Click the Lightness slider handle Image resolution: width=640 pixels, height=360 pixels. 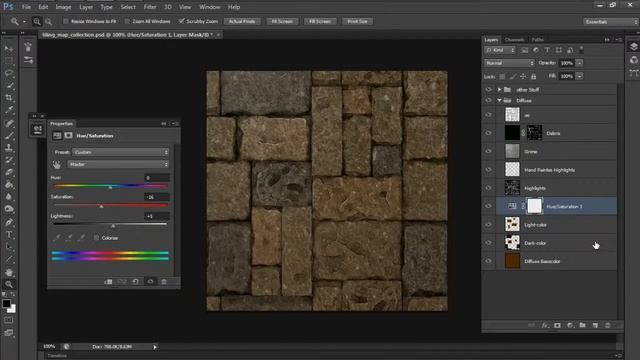(113, 226)
